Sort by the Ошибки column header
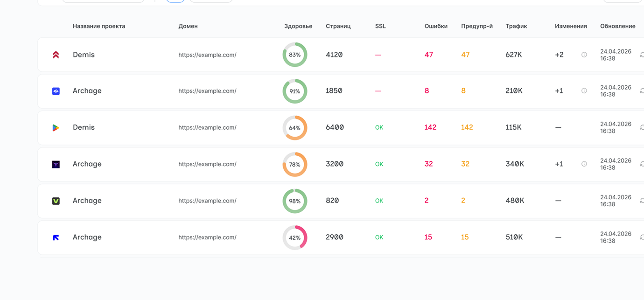 [436, 26]
